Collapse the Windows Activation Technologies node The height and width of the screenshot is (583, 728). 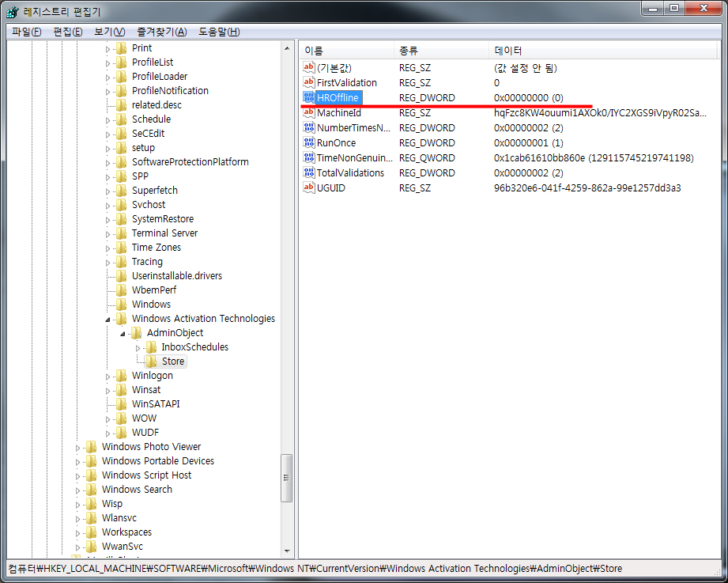tap(108, 319)
